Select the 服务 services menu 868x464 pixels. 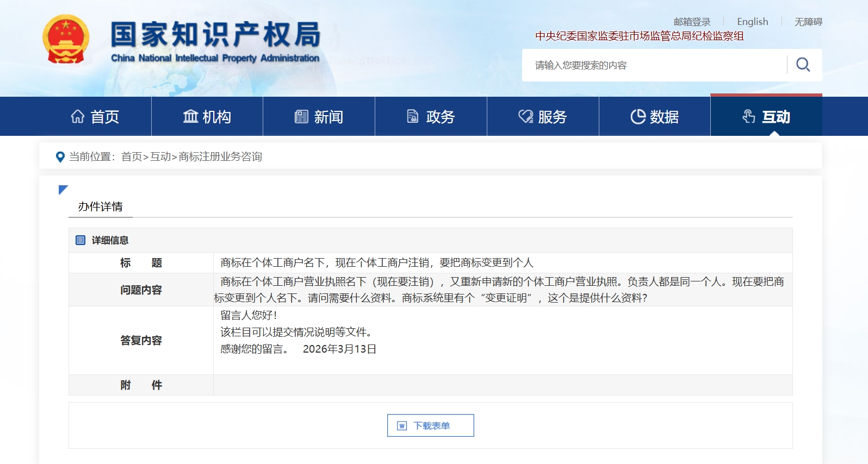pos(543,117)
